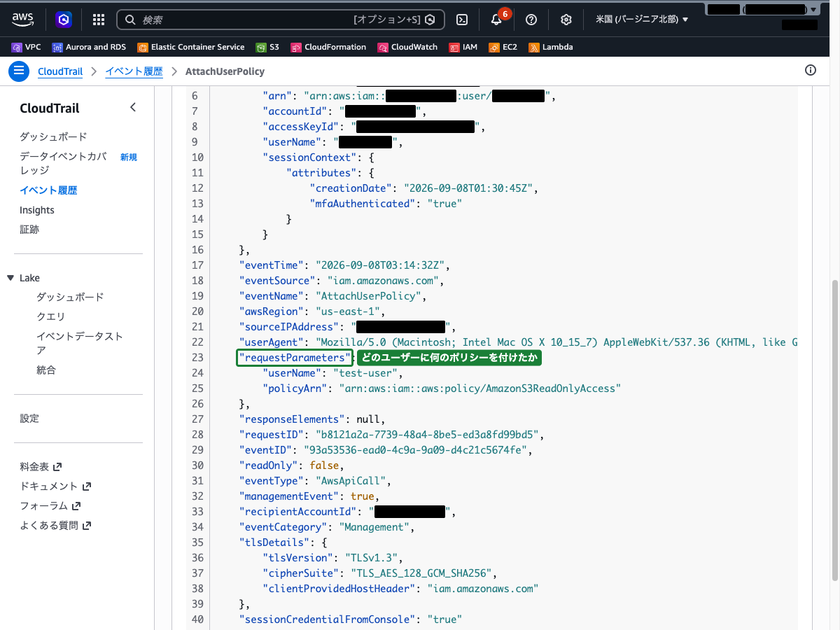Open 統合 under Lake
840x630 pixels.
[x=46, y=370]
